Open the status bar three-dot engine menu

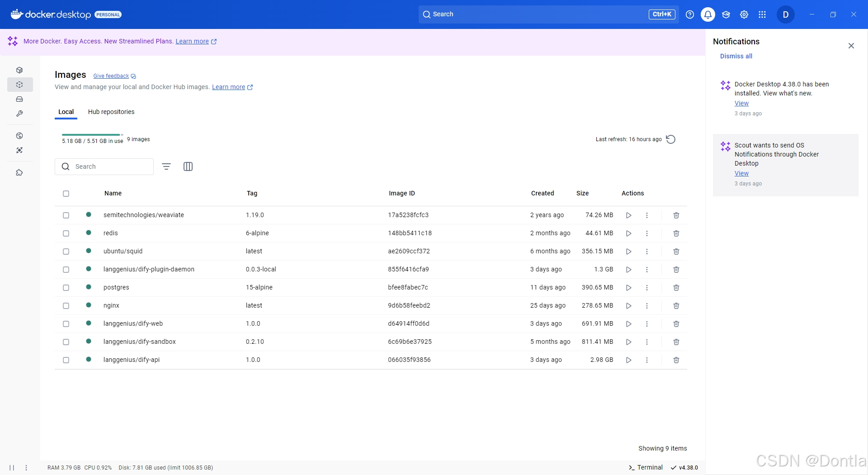coord(26,468)
